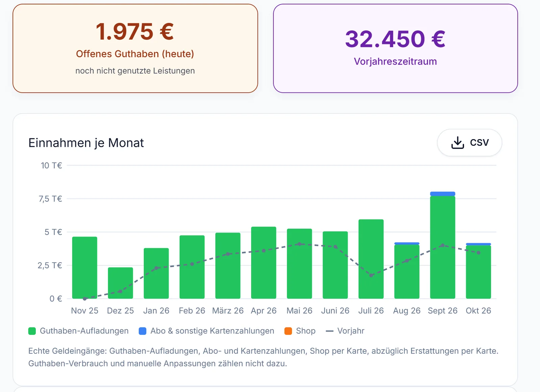Select the Juni 26 bar
The image size is (540, 392).
(335, 265)
